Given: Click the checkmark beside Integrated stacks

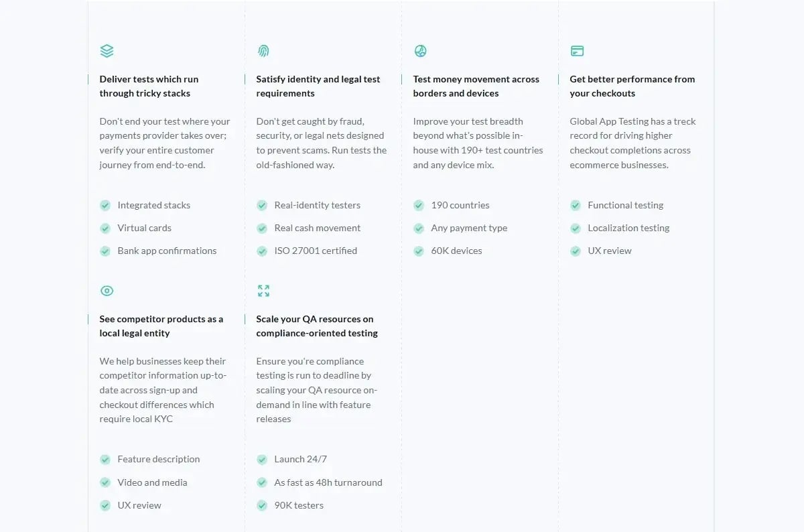Looking at the screenshot, I should pyautogui.click(x=105, y=206).
